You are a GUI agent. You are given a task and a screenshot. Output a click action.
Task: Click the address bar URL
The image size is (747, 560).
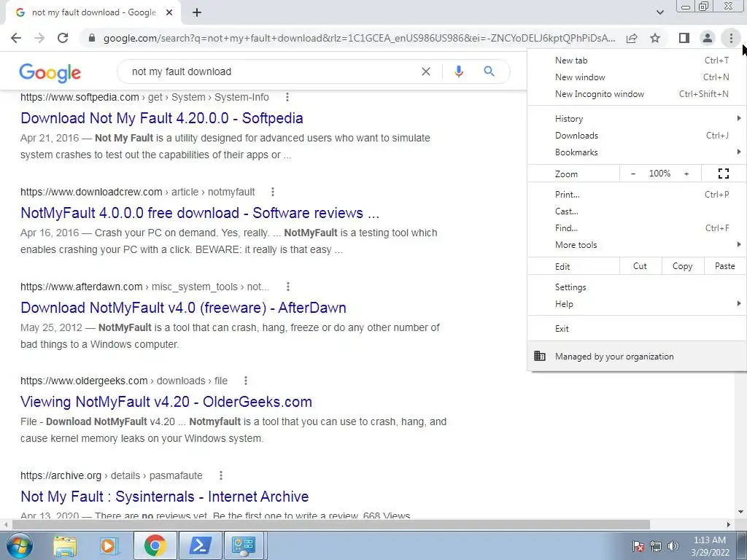(x=359, y=38)
